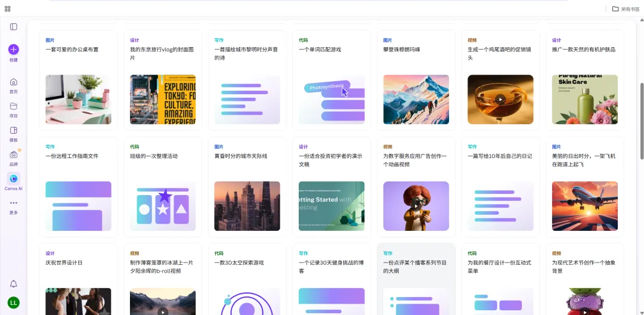This screenshot has height=315, width=644.
Task: Open the Photosynthesis word game thumbnail
Action: (x=332, y=100)
